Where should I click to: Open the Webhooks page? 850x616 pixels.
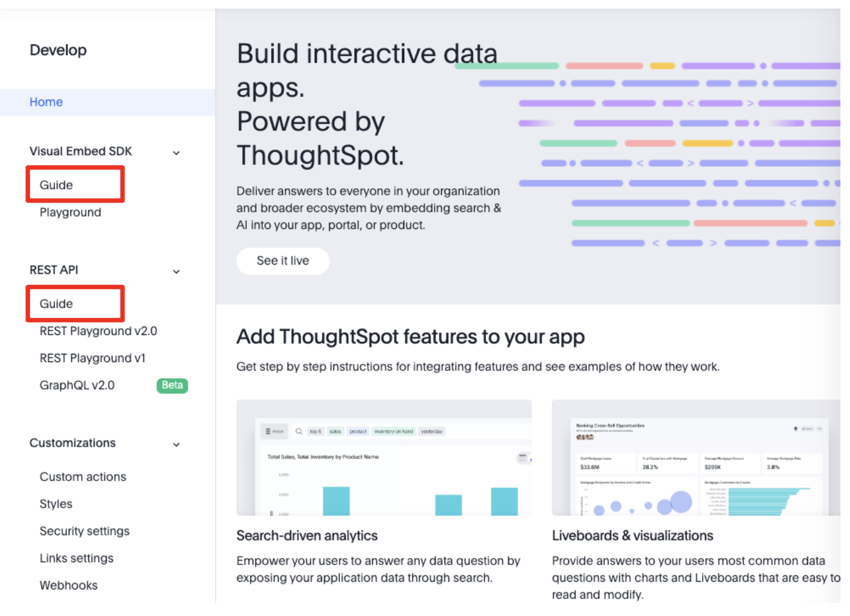click(69, 585)
